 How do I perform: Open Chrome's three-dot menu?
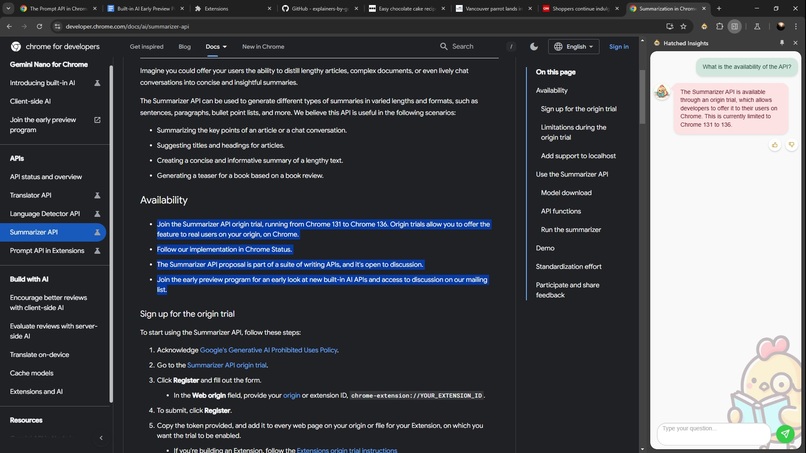796,26
